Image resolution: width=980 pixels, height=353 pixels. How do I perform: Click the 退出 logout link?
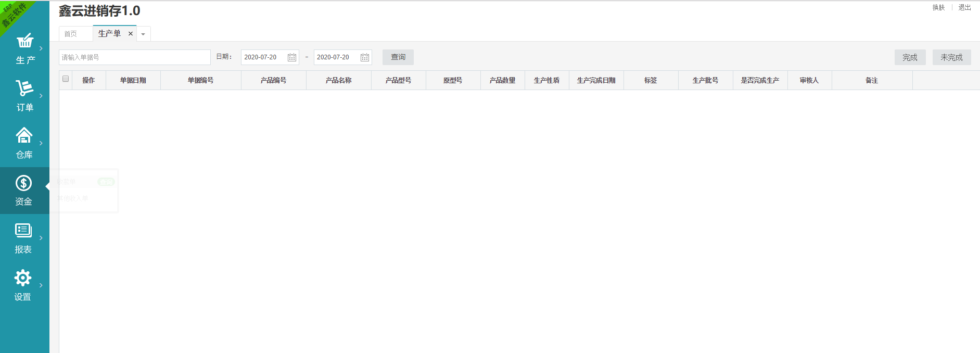[964, 7]
